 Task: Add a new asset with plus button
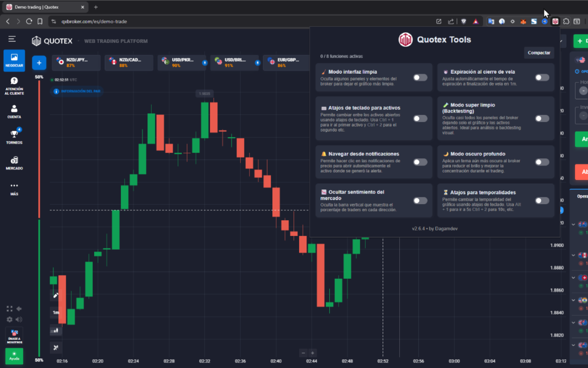39,63
